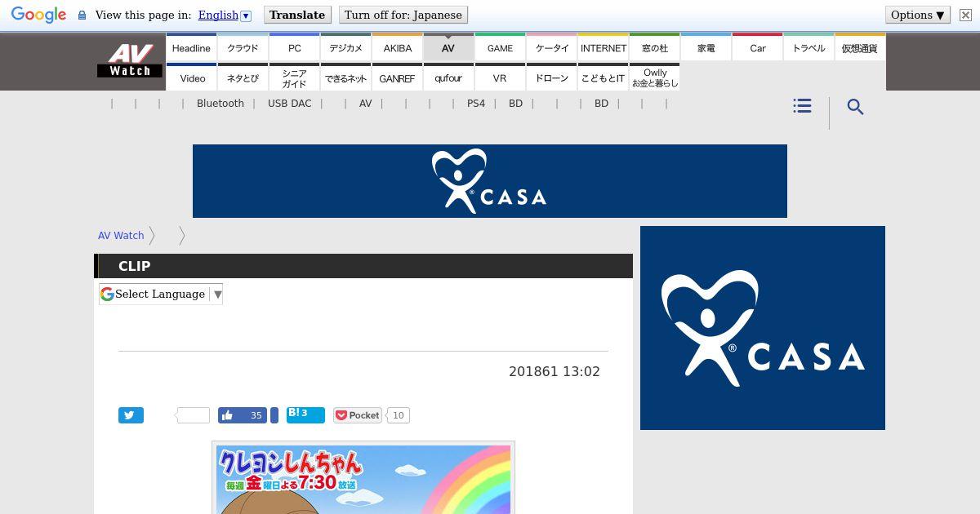Open the Car tab
Viewport: 980px width, 514px height.
[x=757, y=47]
